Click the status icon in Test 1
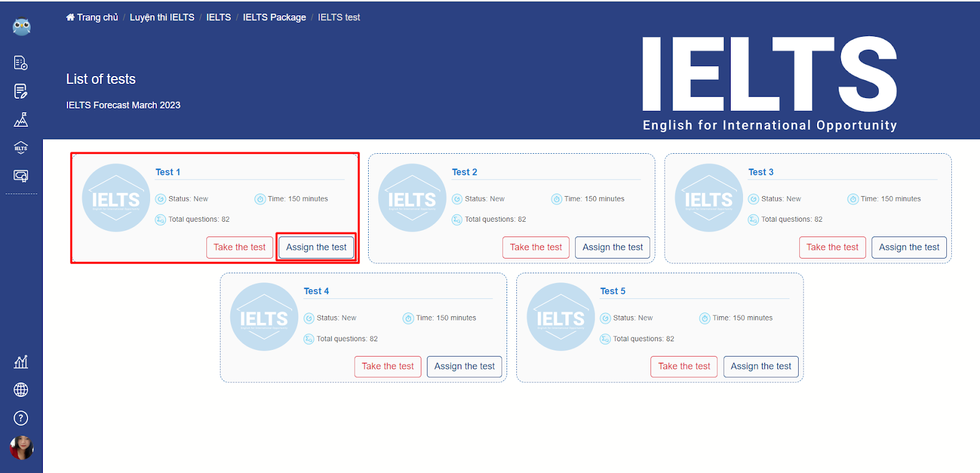980x473 pixels. tap(160, 199)
